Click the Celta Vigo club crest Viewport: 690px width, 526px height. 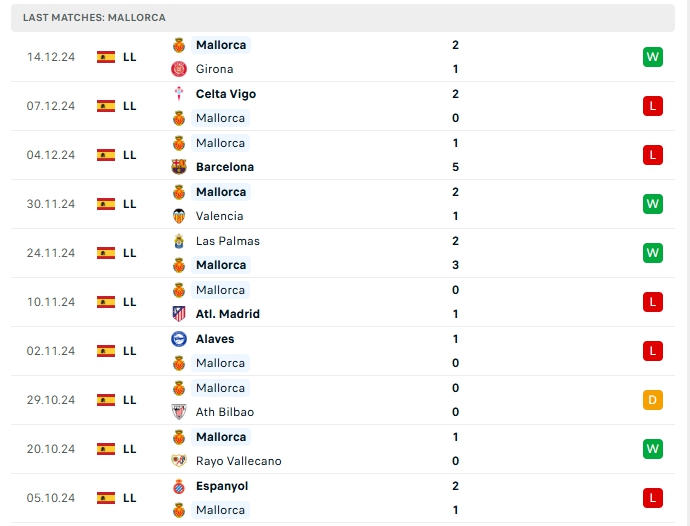click(x=179, y=94)
